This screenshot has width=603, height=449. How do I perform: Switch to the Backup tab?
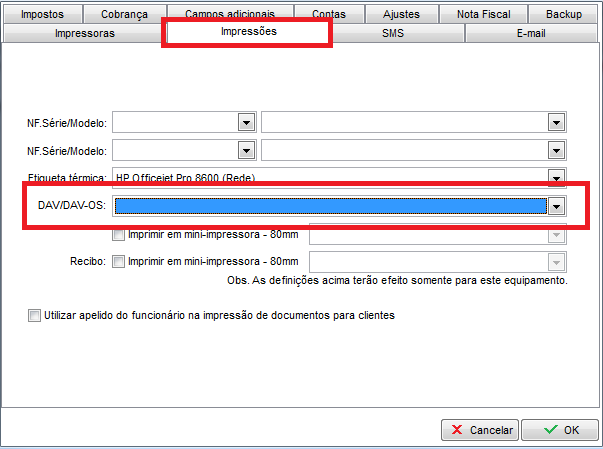[x=563, y=15]
